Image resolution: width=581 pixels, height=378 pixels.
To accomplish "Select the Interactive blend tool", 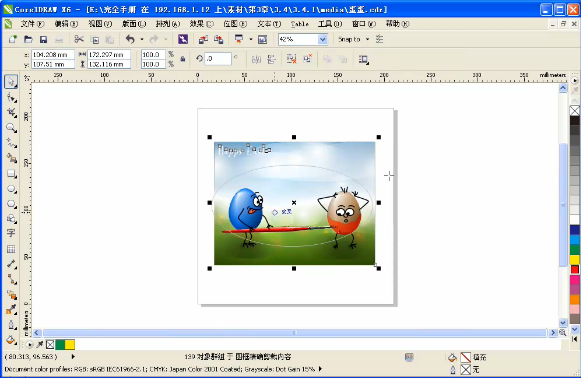I will coord(11,294).
